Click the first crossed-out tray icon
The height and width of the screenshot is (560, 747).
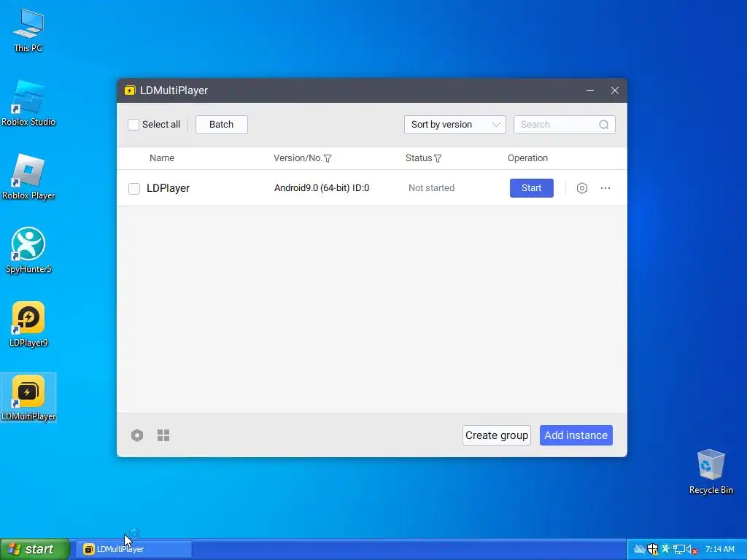coord(639,550)
